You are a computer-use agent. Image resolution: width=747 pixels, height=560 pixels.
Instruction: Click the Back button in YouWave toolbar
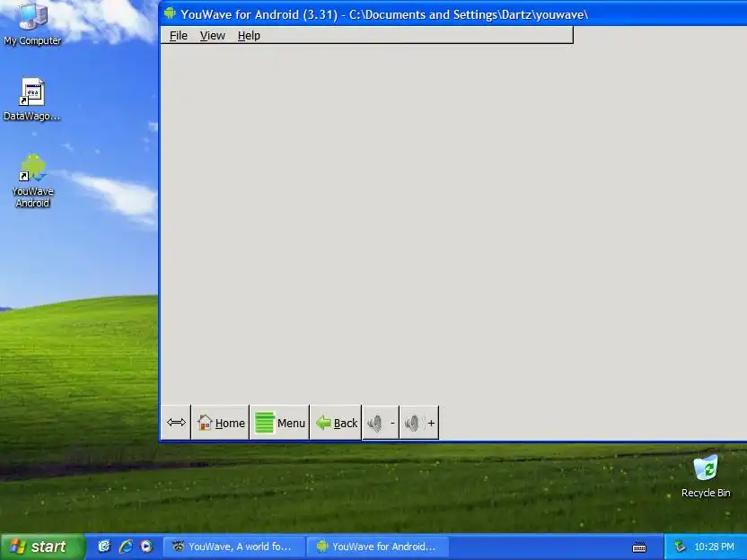coord(336,423)
